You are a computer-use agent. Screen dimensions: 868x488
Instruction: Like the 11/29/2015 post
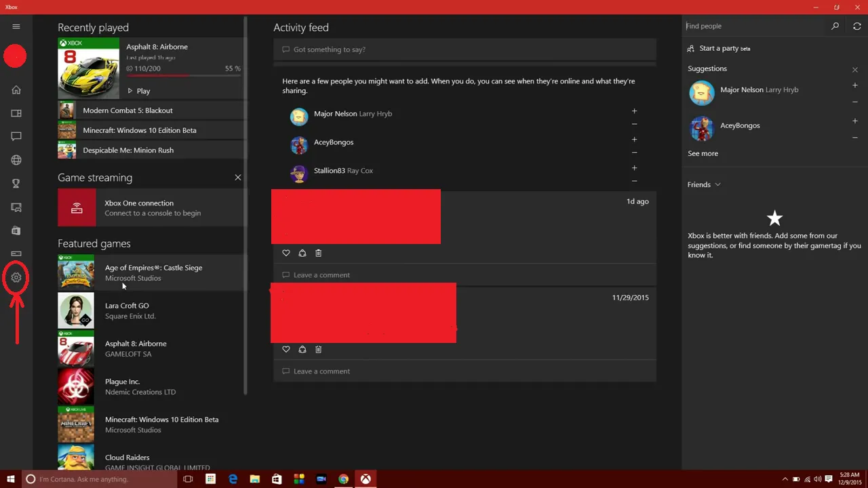[286, 349]
